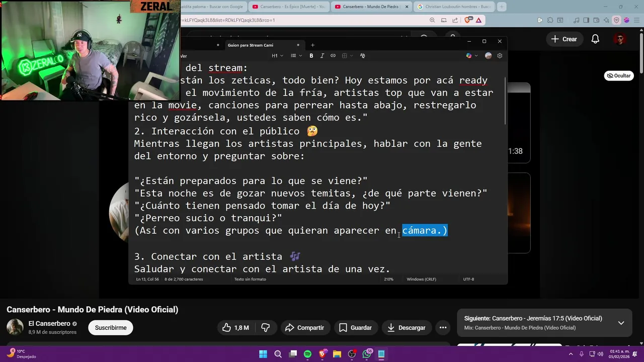The image size is (644, 362).
Task: Toggle italic formatting in Notepad toolbar
Action: (x=322, y=56)
